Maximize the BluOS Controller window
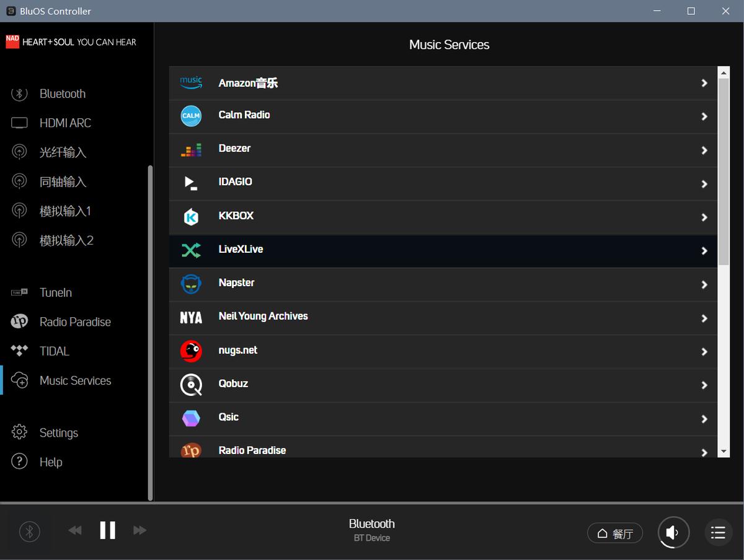744x560 pixels. coord(691,11)
